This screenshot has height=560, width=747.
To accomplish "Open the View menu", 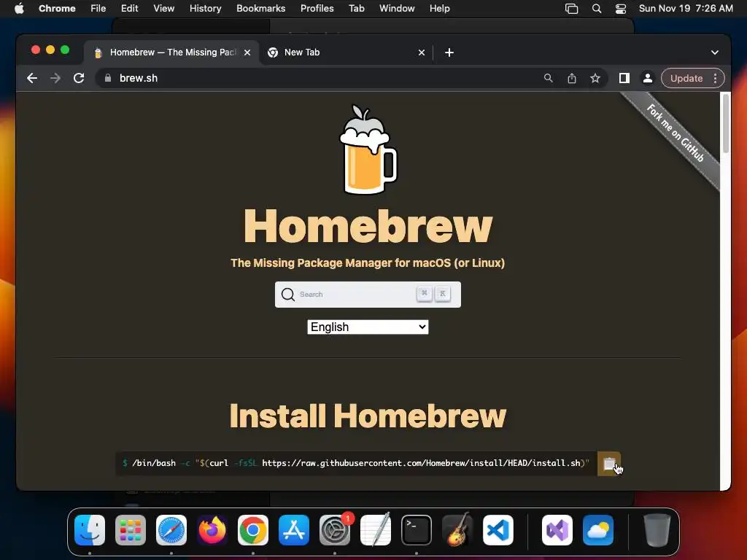I will (x=163, y=8).
